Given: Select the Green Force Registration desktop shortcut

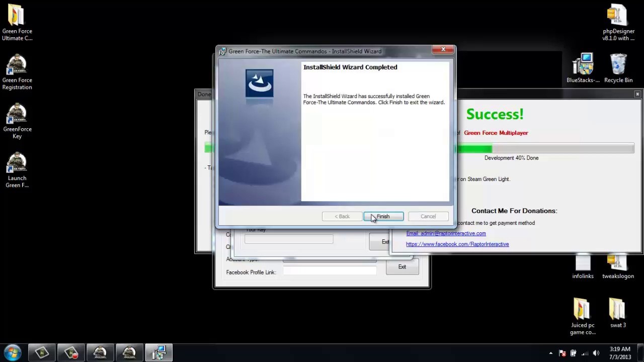Looking at the screenshot, I should (x=17, y=72).
